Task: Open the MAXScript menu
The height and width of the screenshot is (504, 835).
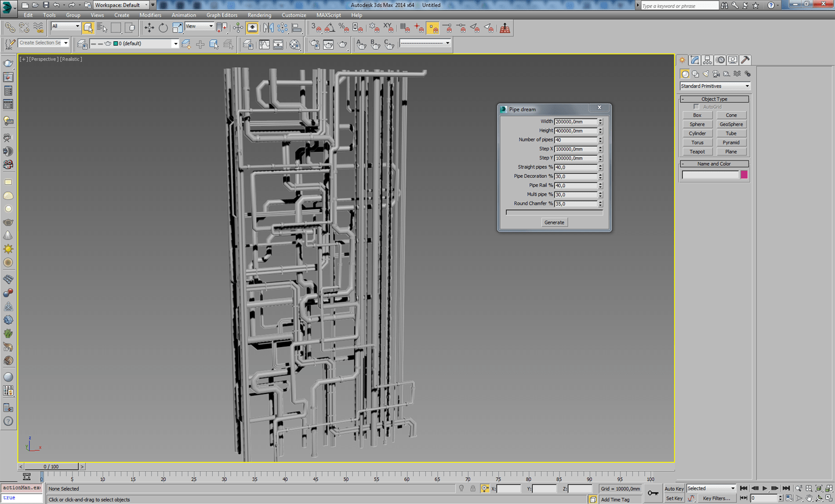Action: (x=329, y=15)
